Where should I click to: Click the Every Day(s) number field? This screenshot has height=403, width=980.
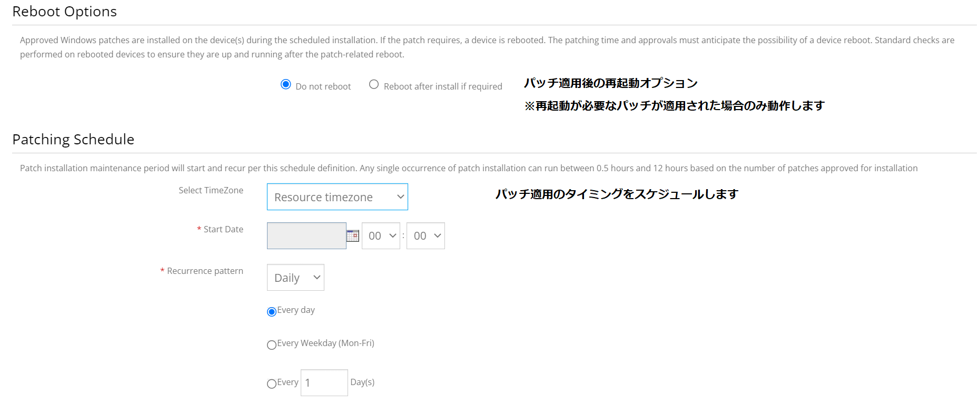324,382
